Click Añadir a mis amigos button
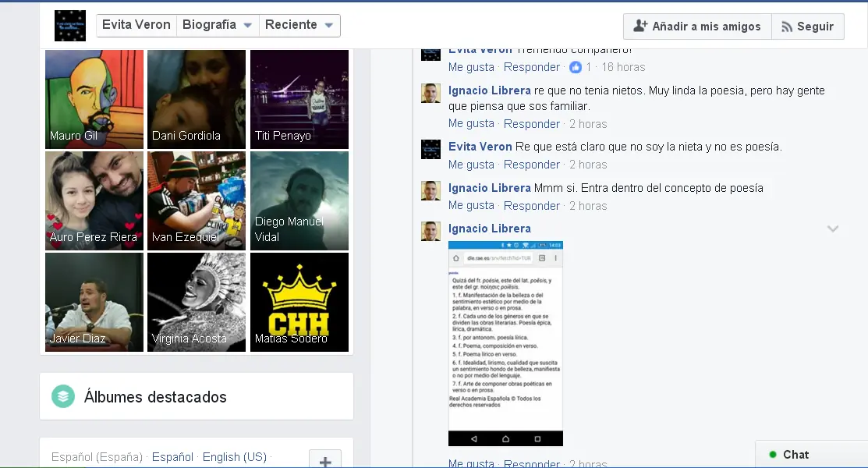 697,26
